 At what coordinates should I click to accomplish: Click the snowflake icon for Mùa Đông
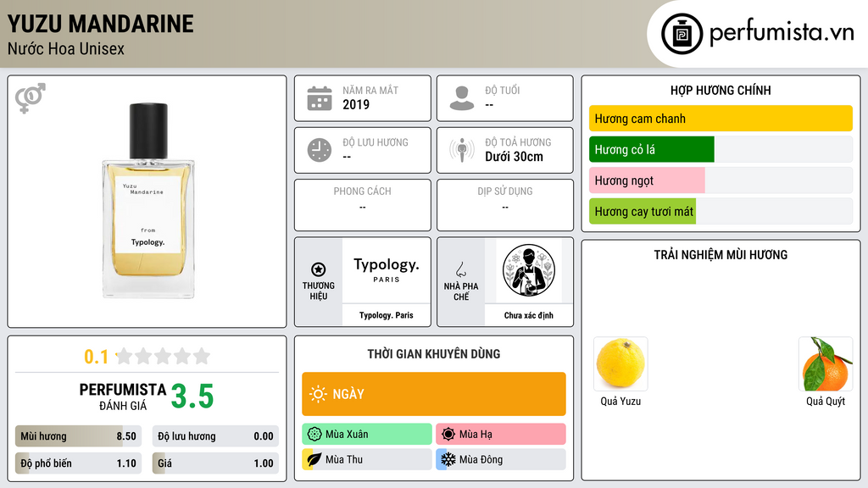[x=448, y=459]
